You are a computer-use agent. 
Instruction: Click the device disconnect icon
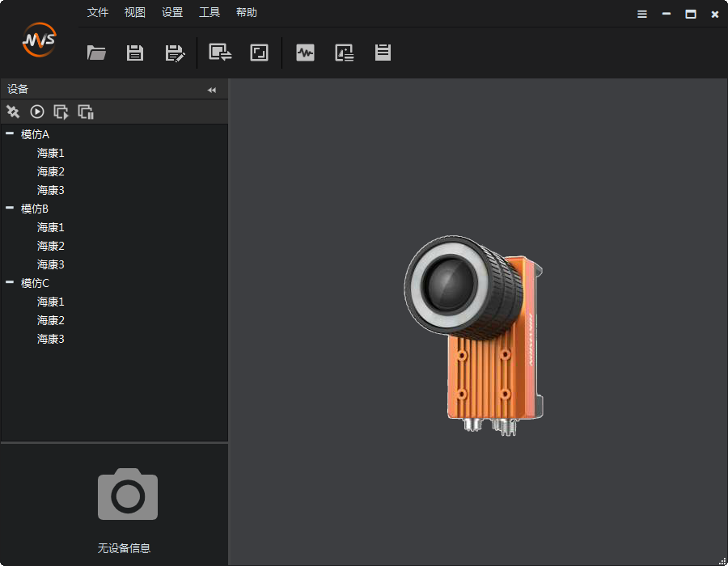(12, 112)
